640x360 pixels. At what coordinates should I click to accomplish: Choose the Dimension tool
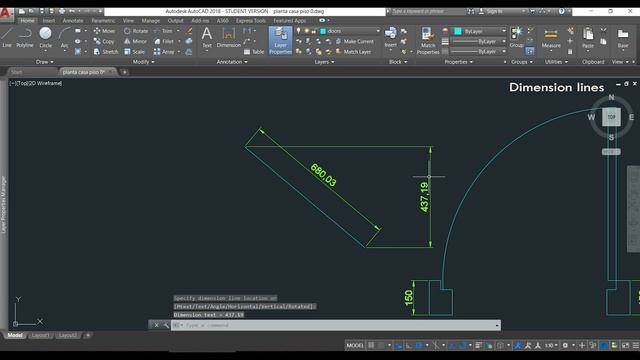click(x=229, y=38)
